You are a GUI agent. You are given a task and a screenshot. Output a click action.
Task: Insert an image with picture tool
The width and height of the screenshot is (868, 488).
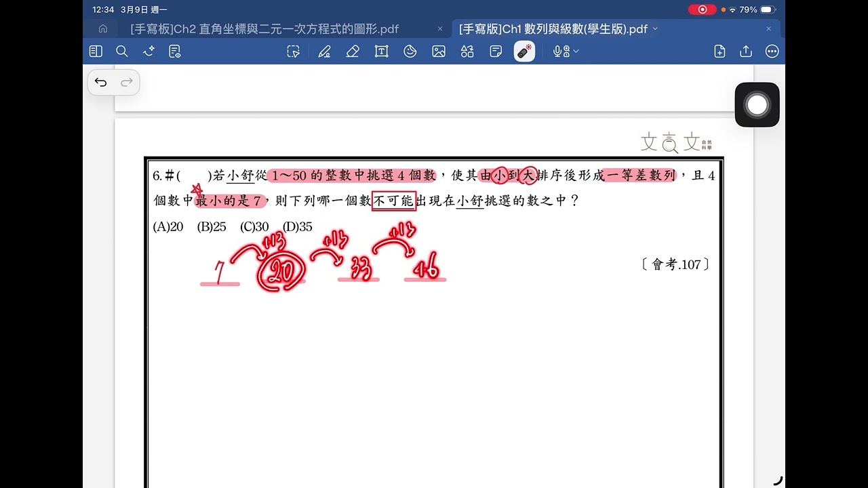tap(439, 52)
